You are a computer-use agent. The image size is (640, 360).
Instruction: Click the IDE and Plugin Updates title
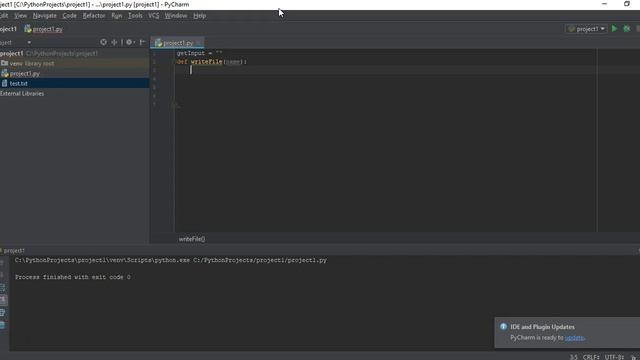point(542,327)
